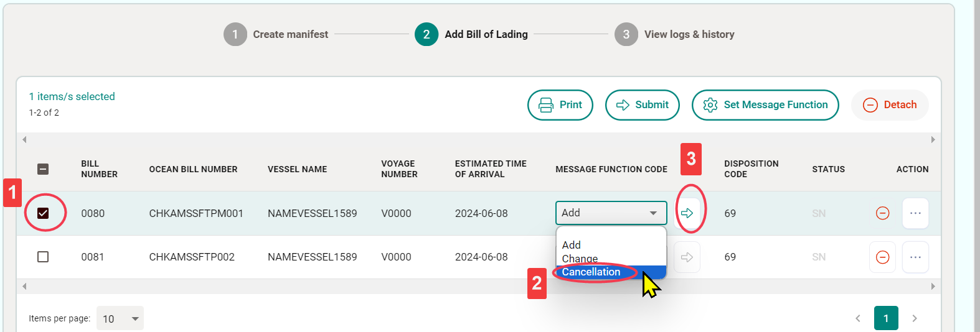Viewport: 980px width, 332px height.
Task: Click page number 1 in pagination
Action: pos(885,318)
